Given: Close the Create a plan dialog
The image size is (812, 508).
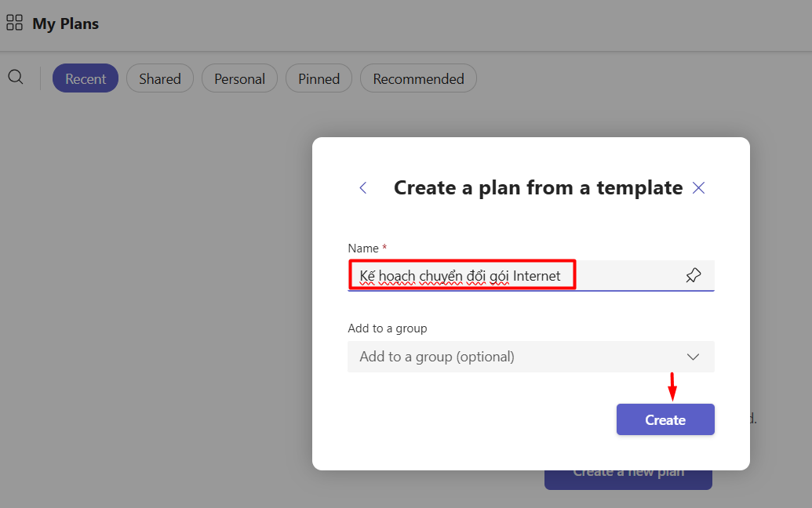Looking at the screenshot, I should (x=699, y=187).
